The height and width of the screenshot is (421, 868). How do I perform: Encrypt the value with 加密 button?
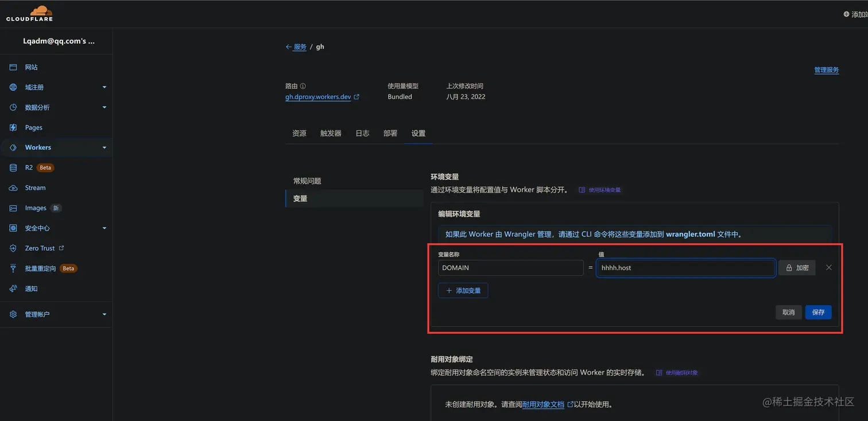797,268
